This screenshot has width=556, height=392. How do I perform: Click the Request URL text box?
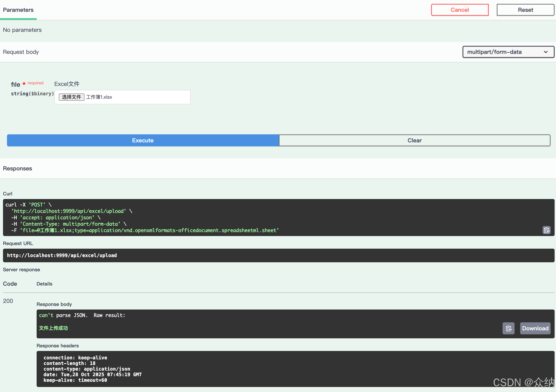click(278, 255)
